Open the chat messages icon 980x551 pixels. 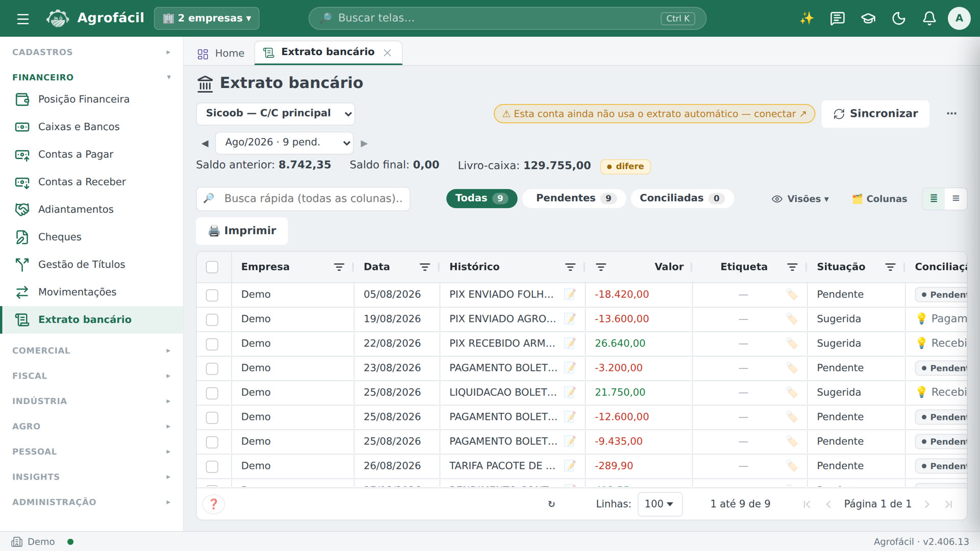click(x=837, y=18)
